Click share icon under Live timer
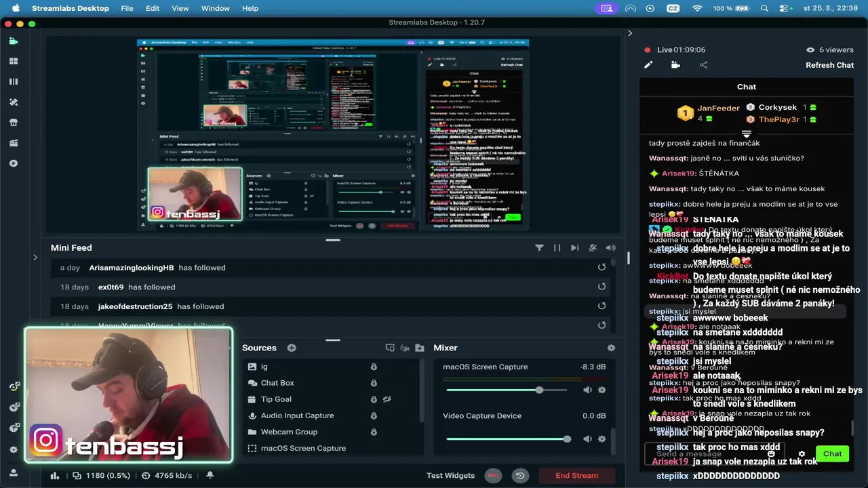The width and height of the screenshot is (868, 488). coord(703,65)
